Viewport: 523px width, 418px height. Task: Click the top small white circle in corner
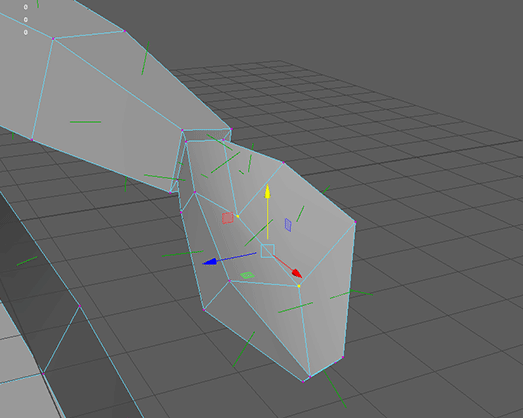click(x=26, y=7)
